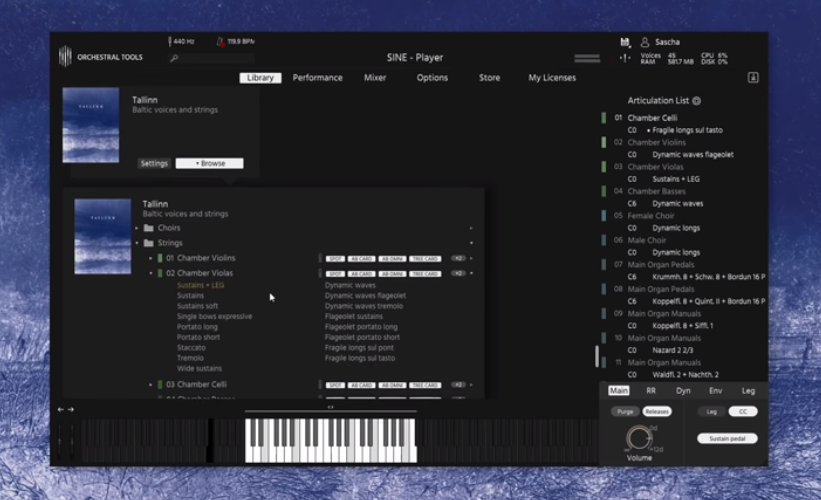Click the Strings folder icon
Image resolution: width=821 pixels, height=500 pixels.
tap(149, 243)
